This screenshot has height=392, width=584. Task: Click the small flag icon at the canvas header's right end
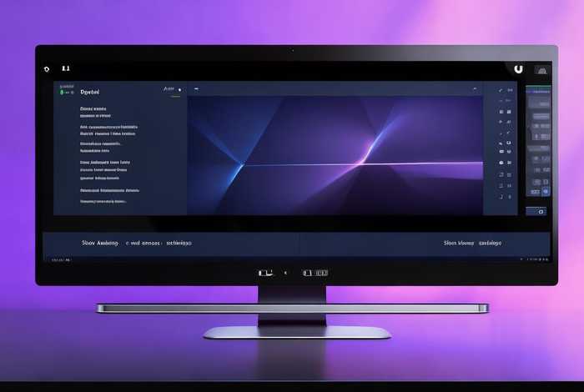tap(475, 89)
